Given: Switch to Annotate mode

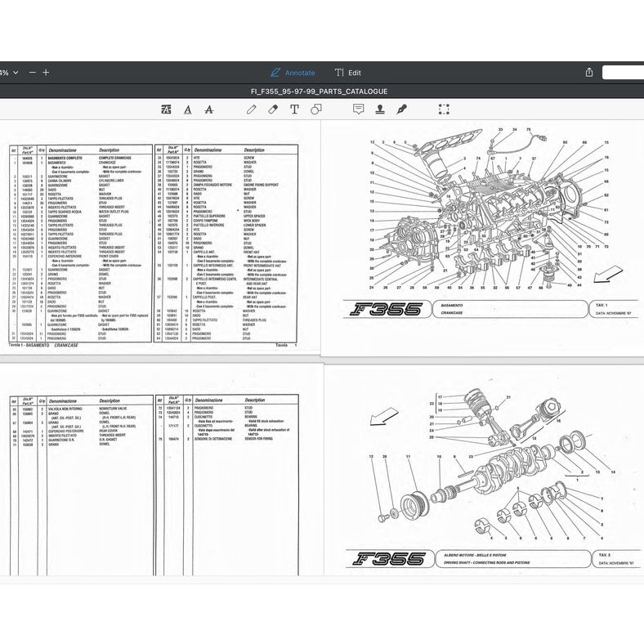Looking at the screenshot, I should click(x=293, y=73).
